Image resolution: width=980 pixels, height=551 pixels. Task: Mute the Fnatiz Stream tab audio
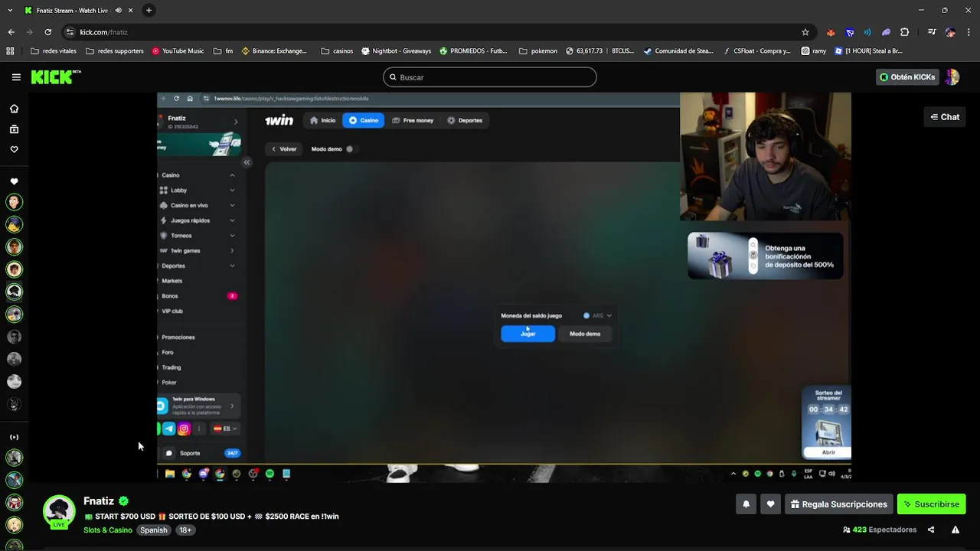click(118, 11)
